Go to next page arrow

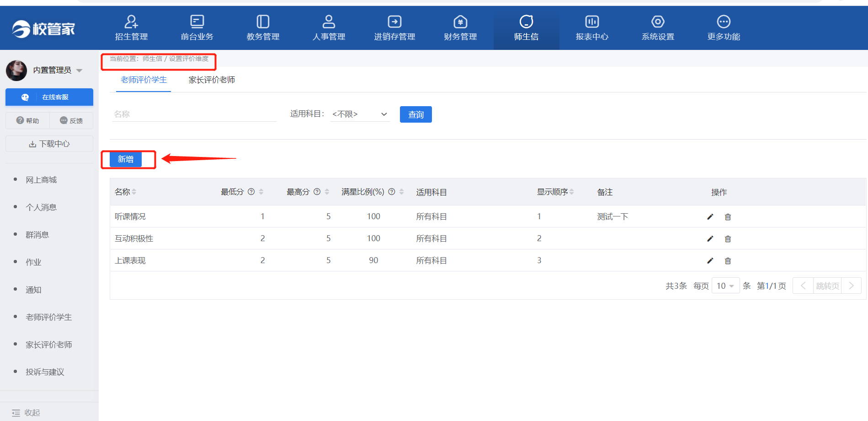[851, 286]
